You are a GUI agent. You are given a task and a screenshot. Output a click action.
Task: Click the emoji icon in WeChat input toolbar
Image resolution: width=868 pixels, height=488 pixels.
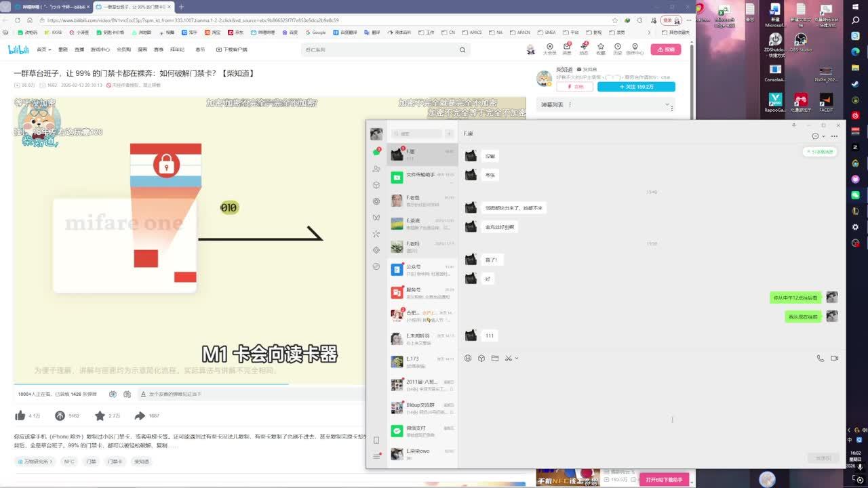click(468, 358)
